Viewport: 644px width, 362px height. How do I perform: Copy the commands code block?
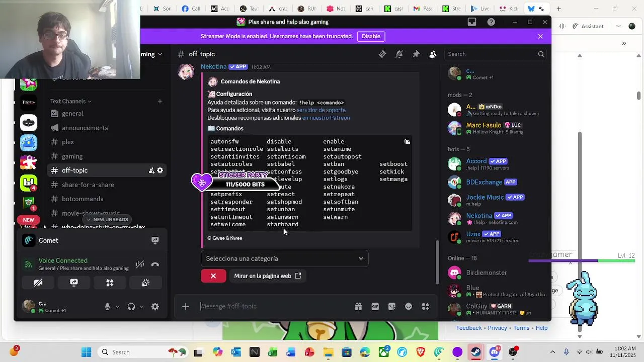(407, 142)
